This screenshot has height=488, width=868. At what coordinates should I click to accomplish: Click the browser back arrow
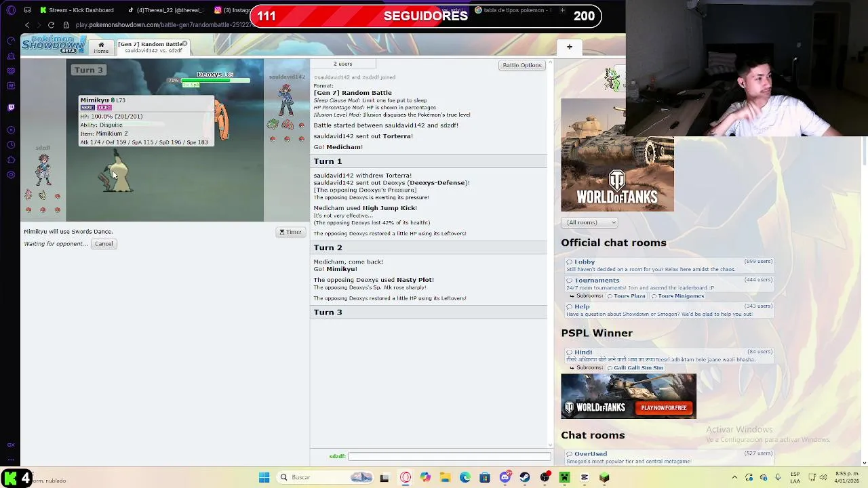coord(27,25)
